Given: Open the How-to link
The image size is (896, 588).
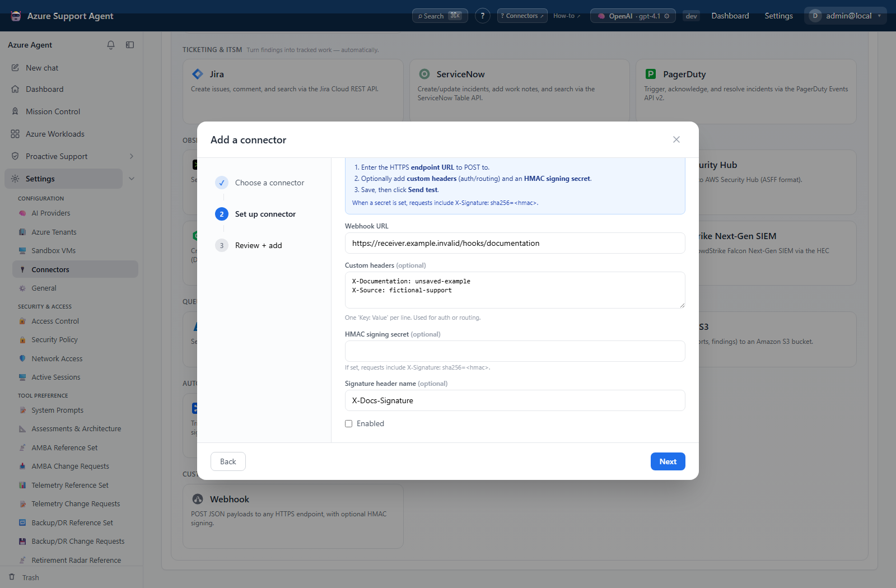Looking at the screenshot, I should [567, 16].
